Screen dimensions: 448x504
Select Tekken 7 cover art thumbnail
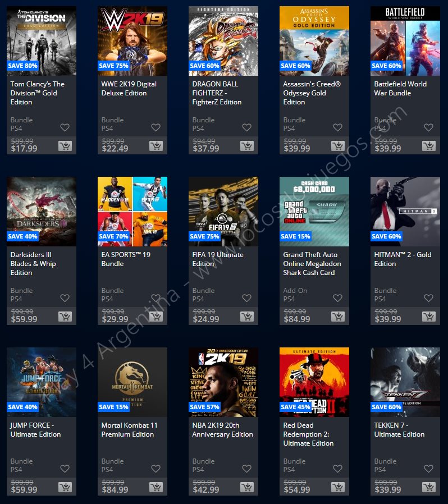(405, 382)
